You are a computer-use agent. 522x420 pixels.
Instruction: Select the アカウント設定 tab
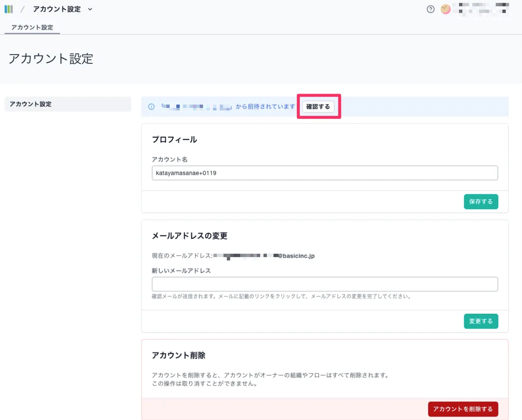tap(32, 27)
